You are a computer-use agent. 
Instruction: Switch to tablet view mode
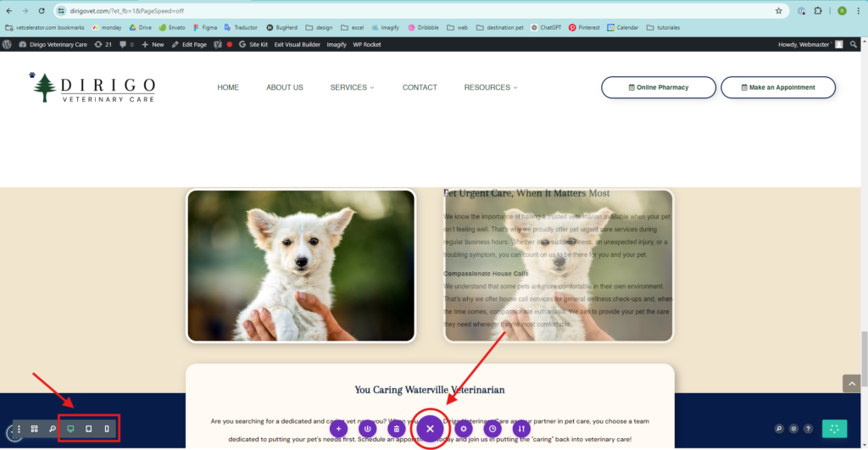pyautogui.click(x=88, y=429)
